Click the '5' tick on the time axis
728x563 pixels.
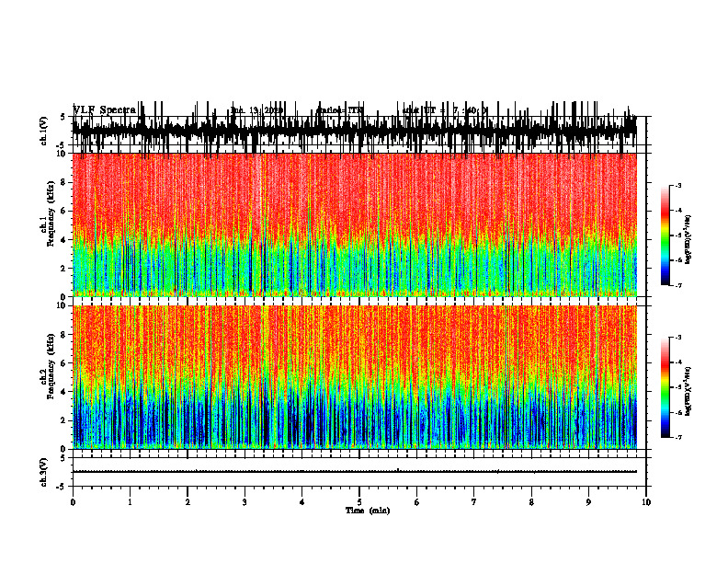(x=359, y=502)
